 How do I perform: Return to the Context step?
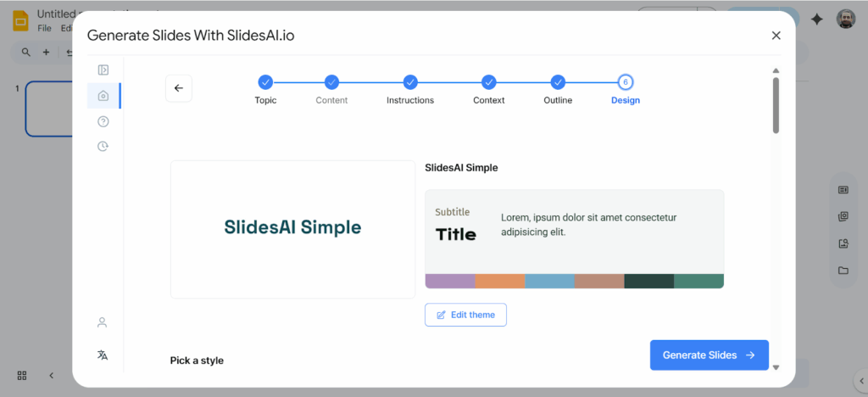[488, 82]
